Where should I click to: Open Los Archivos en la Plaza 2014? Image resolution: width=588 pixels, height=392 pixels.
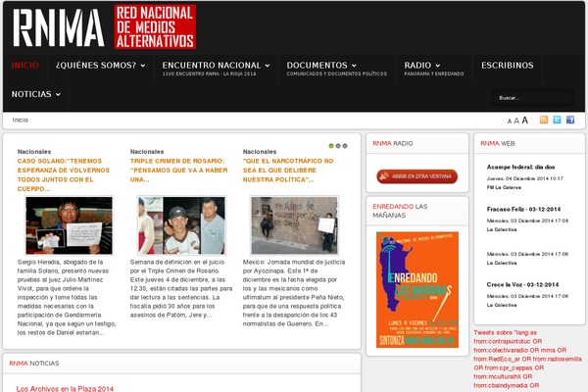65,389
